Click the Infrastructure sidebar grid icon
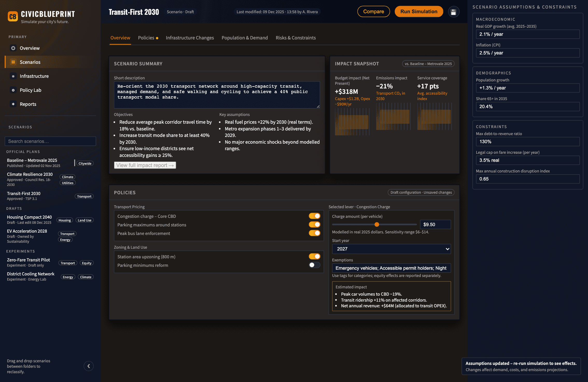The height and width of the screenshot is (382, 588). pyautogui.click(x=13, y=76)
